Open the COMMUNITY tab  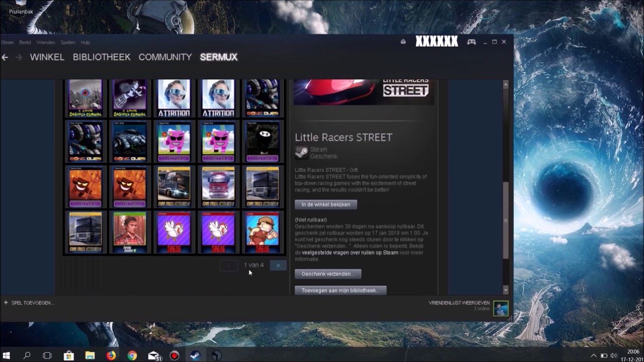(x=165, y=57)
